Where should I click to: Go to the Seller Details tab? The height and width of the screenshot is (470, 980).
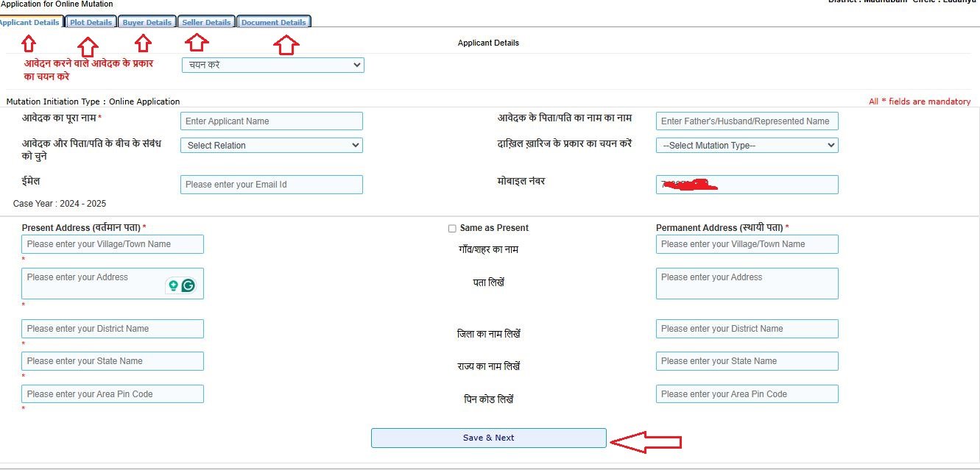pyautogui.click(x=206, y=23)
